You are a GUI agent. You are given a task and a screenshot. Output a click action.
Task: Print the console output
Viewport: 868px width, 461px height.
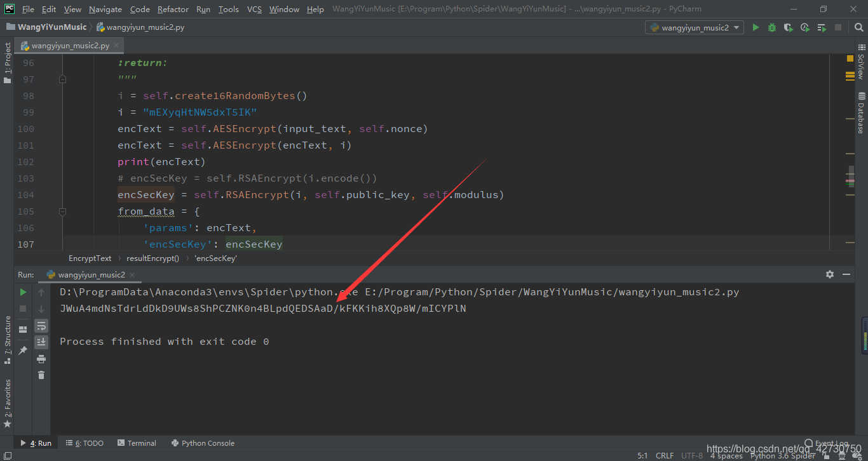coord(41,359)
